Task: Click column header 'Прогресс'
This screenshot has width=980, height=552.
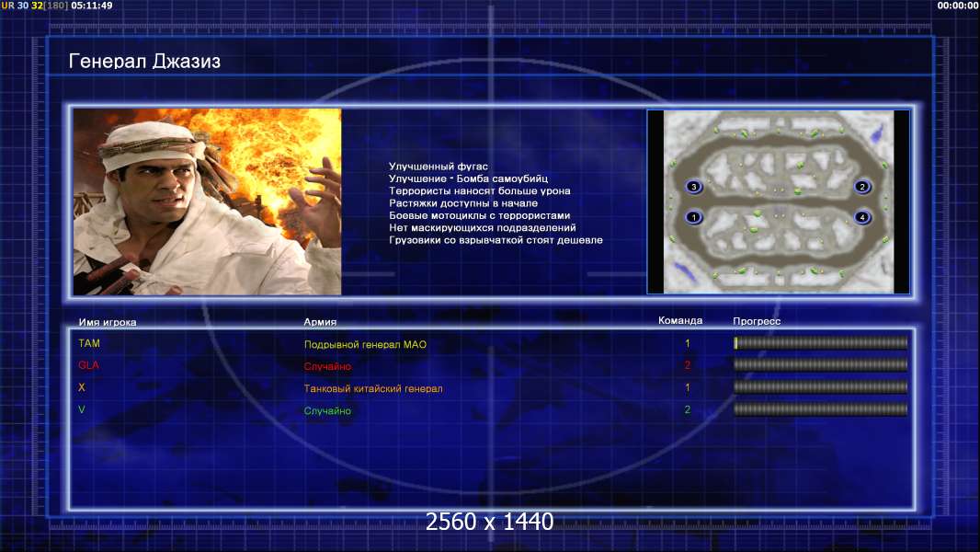Action: [x=757, y=321]
